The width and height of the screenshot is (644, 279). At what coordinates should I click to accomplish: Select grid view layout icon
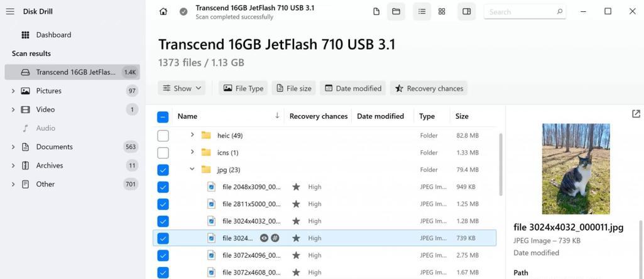click(442, 11)
